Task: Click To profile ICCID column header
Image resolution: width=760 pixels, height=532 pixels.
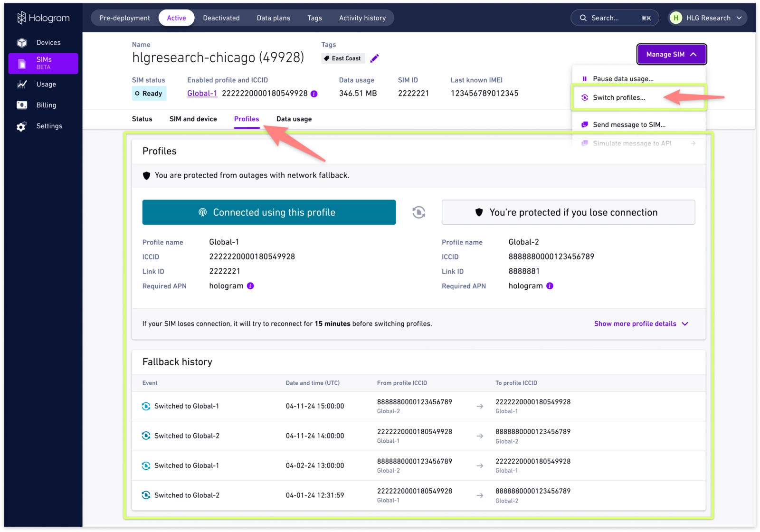Action: pyautogui.click(x=516, y=383)
